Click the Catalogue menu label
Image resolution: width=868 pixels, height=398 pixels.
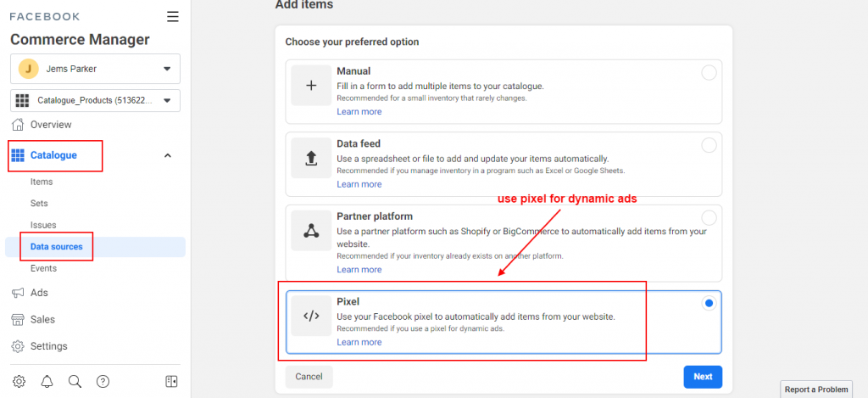[53, 155]
